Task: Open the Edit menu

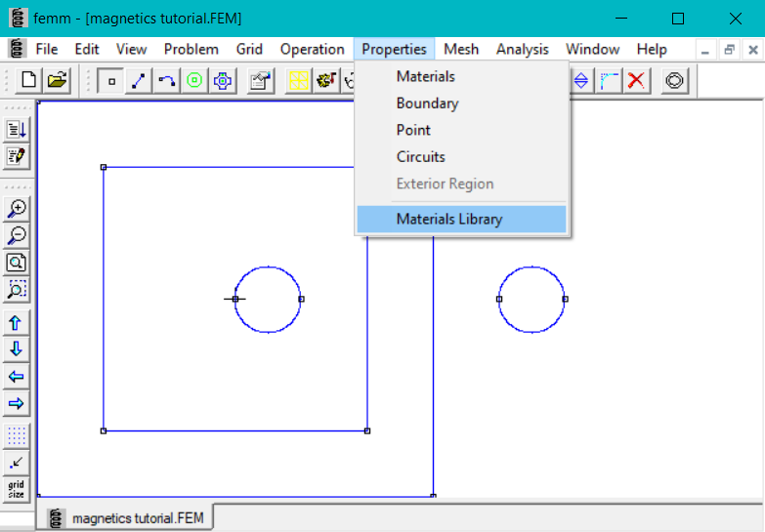Action: [87, 49]
